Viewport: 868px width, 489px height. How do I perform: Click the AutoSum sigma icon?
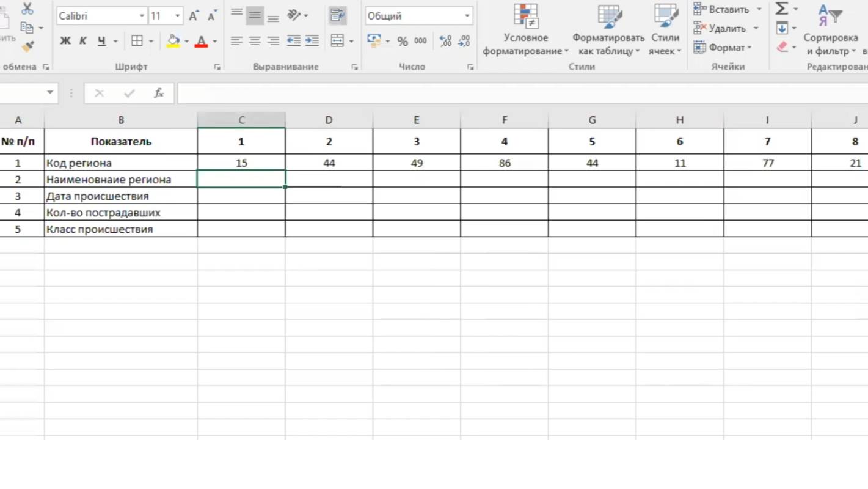(781, 9)
